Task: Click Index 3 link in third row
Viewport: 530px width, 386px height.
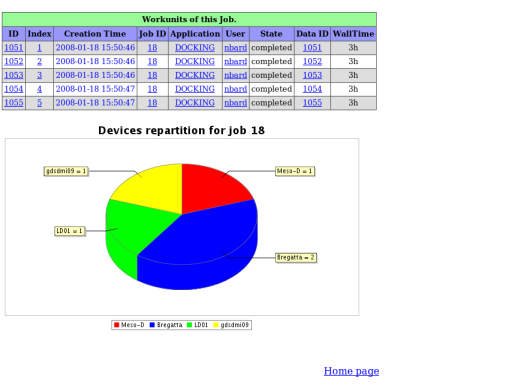Action: click(40, 75)
